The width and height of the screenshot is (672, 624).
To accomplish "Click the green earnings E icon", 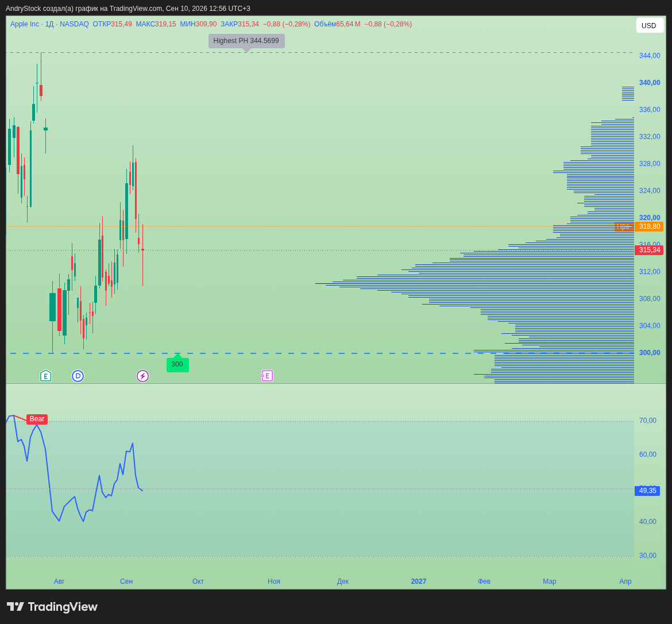I will tap(45, 376).
